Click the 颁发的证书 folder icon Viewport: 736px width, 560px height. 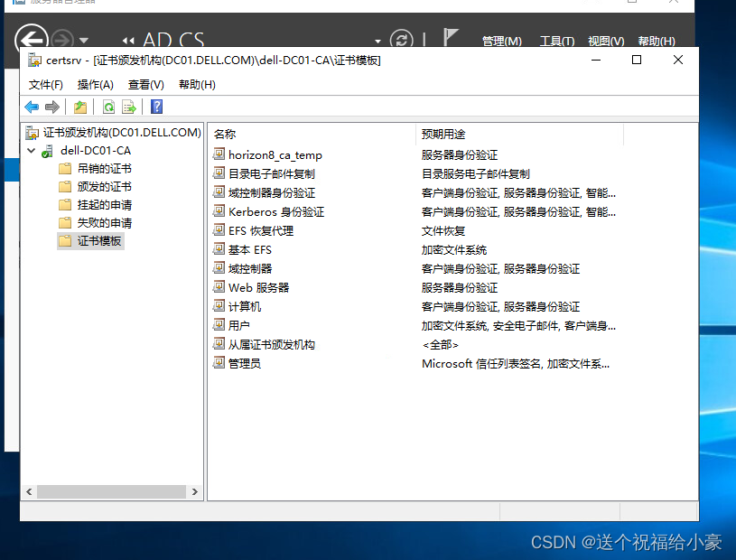coord(65,187)
